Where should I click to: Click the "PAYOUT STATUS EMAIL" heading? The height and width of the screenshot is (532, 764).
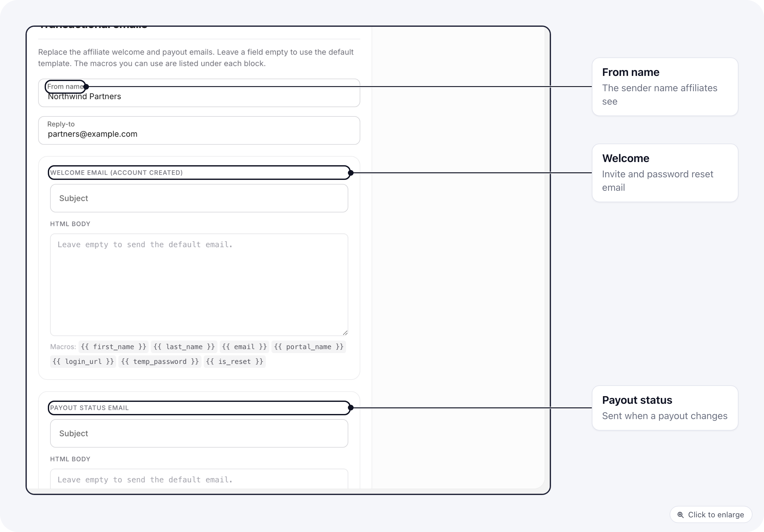tap(89, 408)
